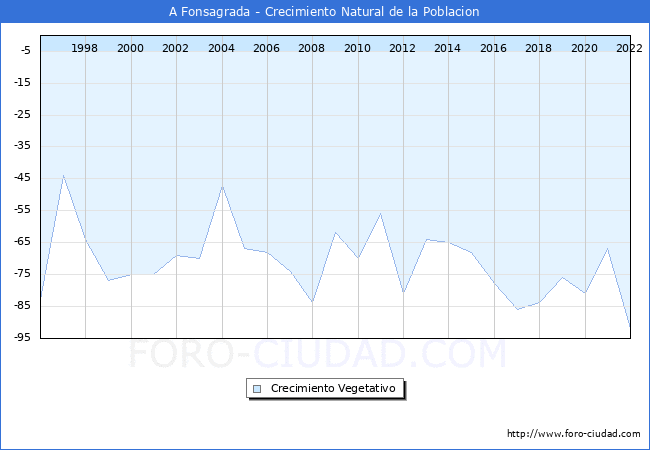
Task: Click the -95 y-axis value
Action: click(x=22, y=337)
